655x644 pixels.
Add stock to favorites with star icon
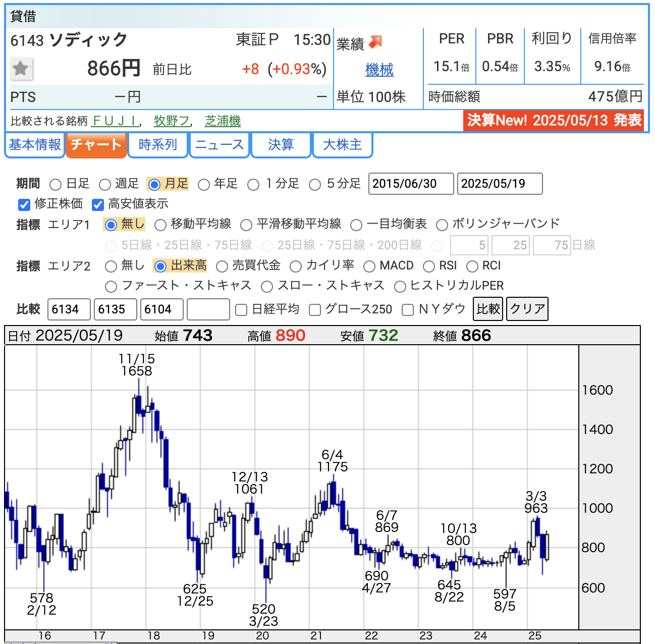[21, 69]
